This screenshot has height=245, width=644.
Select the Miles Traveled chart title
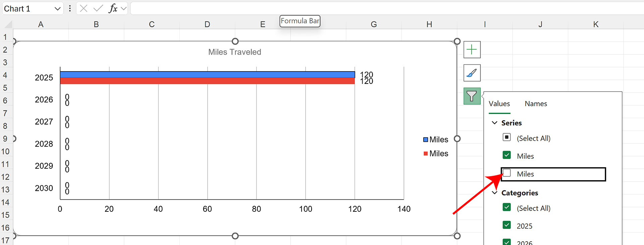coord(234,52)
